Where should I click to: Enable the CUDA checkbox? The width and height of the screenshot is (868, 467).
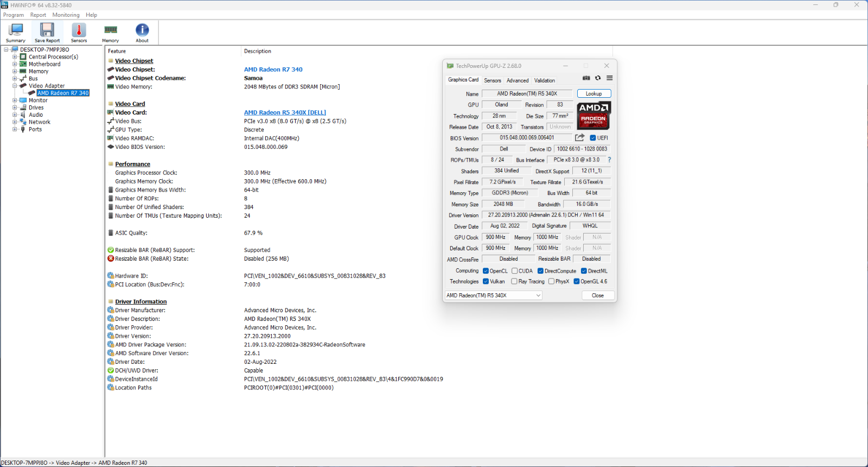(x=514, y=271)
